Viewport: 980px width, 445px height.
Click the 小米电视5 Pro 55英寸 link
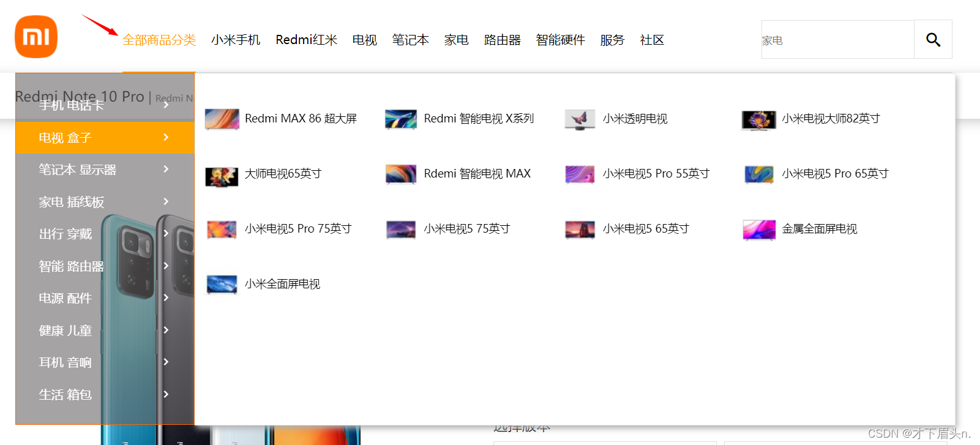coord(656,174)
